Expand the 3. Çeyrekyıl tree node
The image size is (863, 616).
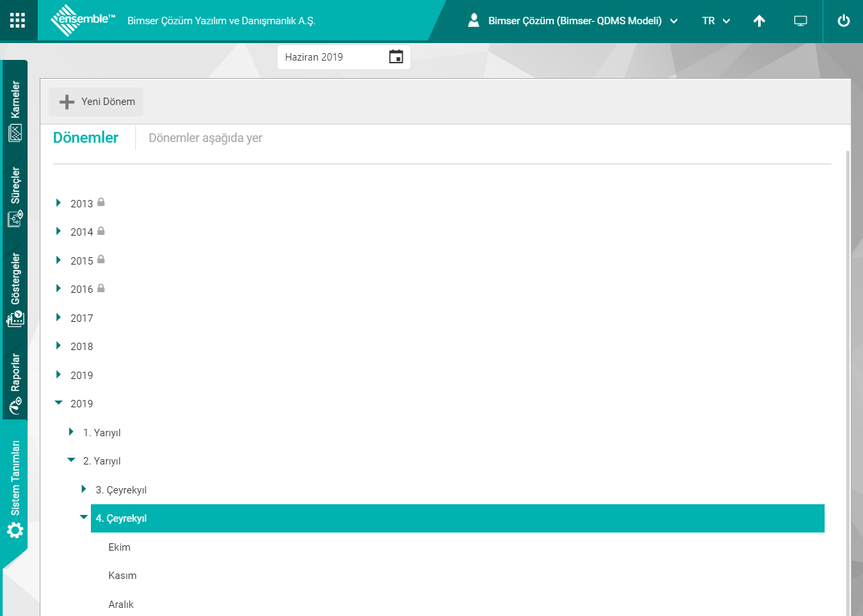83,489
